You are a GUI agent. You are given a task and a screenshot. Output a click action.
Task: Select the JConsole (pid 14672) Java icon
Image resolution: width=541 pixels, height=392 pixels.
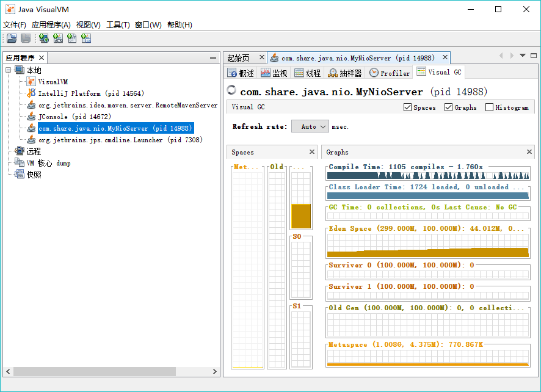(x=31, y=117)
